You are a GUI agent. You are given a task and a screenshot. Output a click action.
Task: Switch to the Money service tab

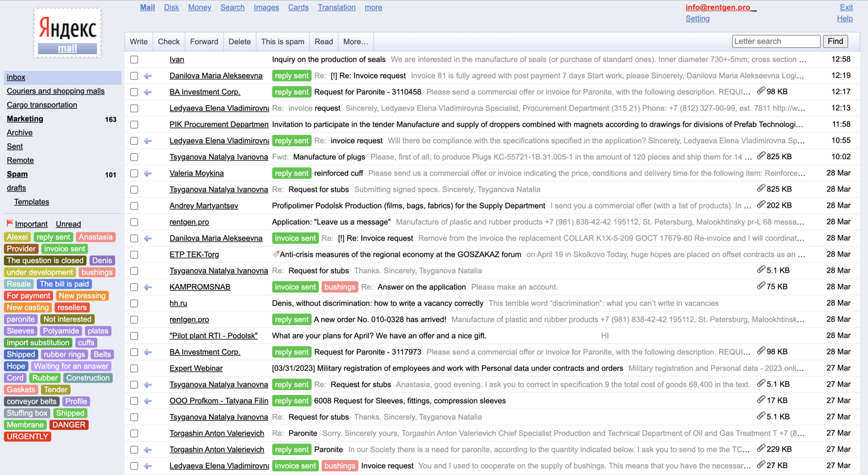[x=199, y=7]
